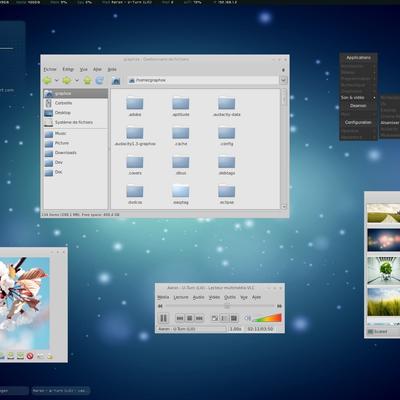Open the .aptitude folder
This screenshot has height=400, width=400.
coord(181,106)
